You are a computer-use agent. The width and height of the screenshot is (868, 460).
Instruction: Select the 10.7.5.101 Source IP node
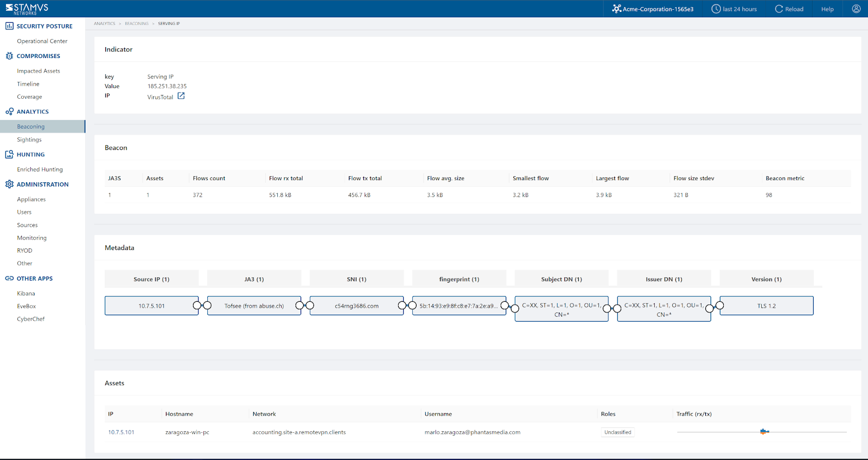(151, 306)
